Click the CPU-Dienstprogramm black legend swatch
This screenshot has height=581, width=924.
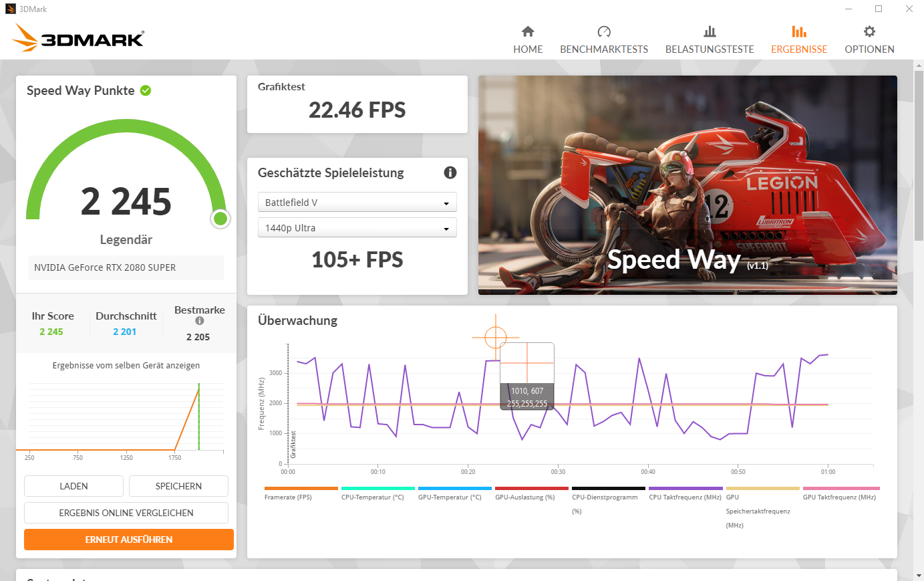point(609,488)
